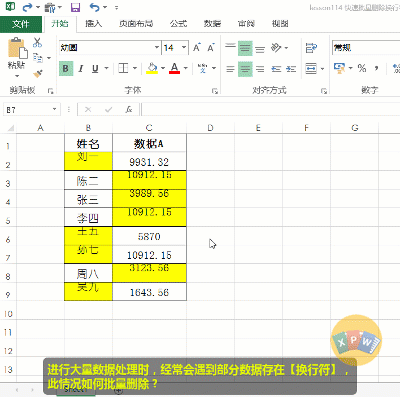Toggle Underline formatting
The image size is (400, 397).
pyautogui.click(x=95, y=69)
